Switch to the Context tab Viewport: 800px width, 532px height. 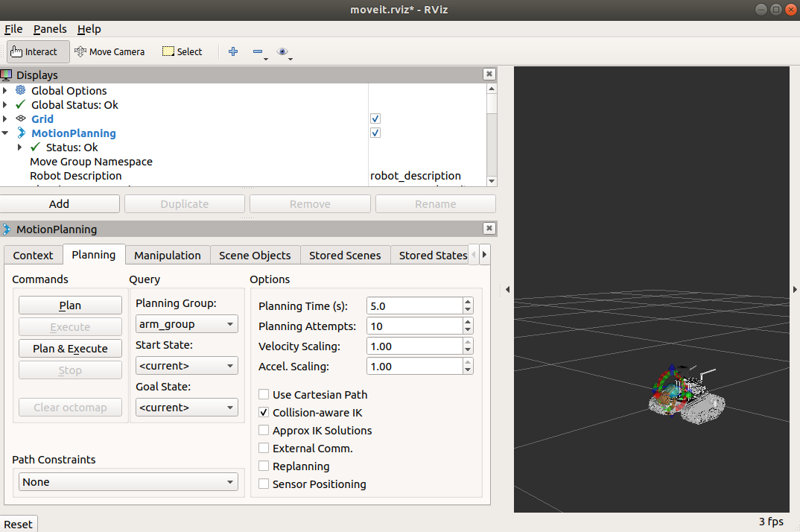point(34,256)
